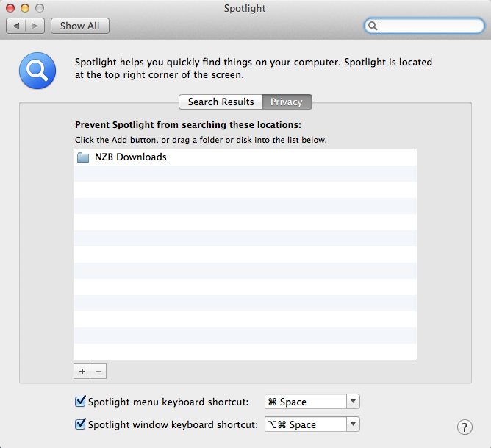Viewport: 491px width, 448px height.
Task: Remove location with the minus button
Action: point(98,371)
